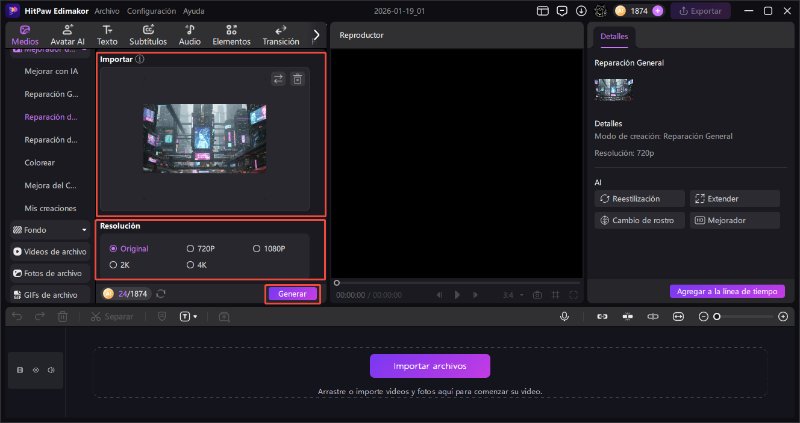This screenshot has height=423, width=800.
Task: Show more tool tabs with right chevron
Action: pos(316,35)
